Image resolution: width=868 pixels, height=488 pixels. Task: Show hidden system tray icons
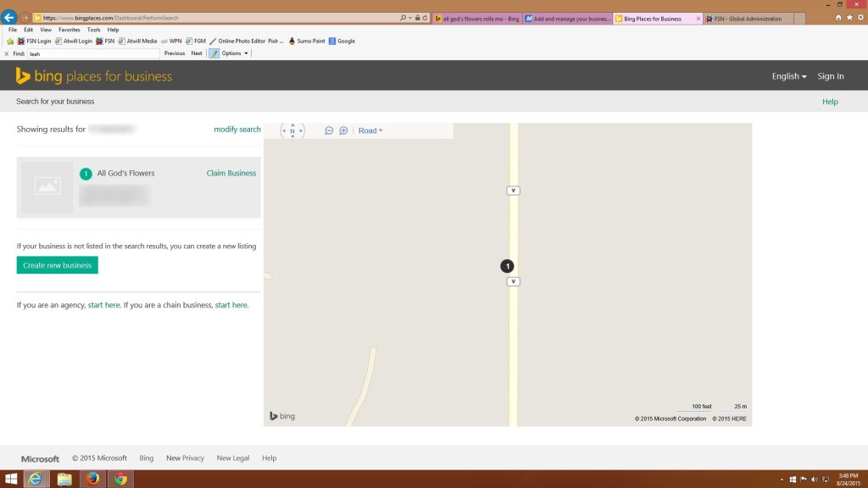782,480
